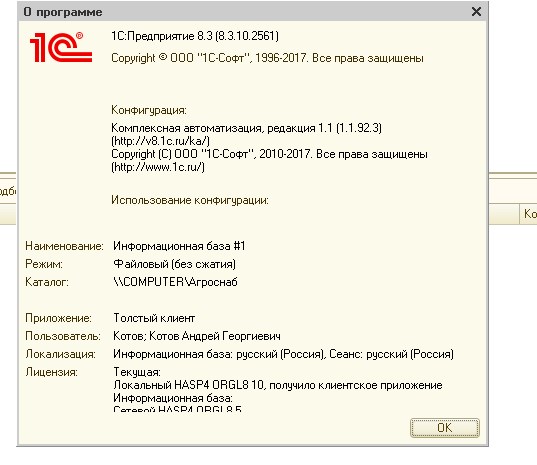Select Локальный HASP4 ORGL8 10 license line
The height and width of the screenshot is (465, 537).
[278, 385]
